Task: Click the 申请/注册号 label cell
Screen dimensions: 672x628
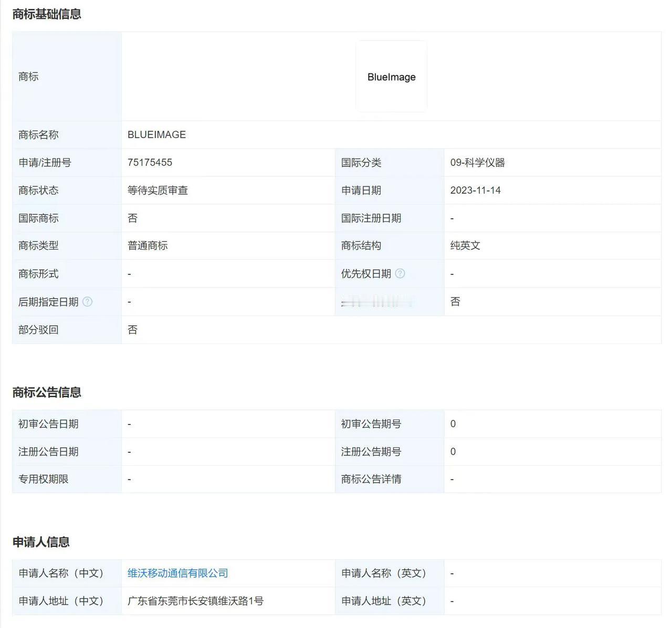Action: coord(67,163)
